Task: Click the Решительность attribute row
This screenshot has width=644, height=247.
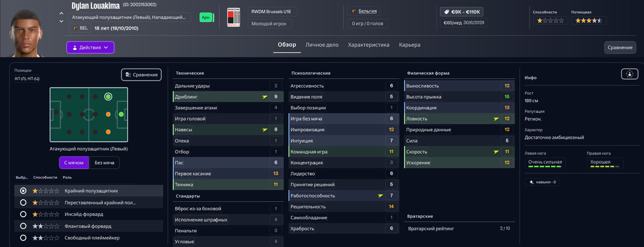Action: (x=344, y=207)
